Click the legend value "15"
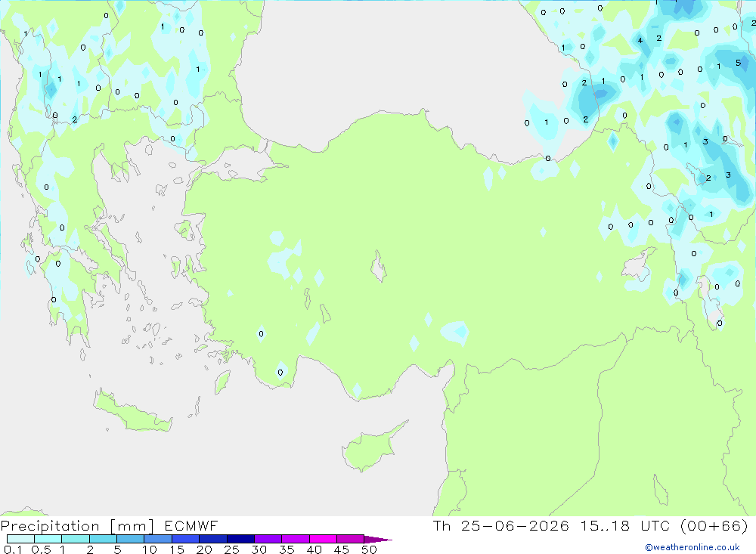 pos(176,549)
